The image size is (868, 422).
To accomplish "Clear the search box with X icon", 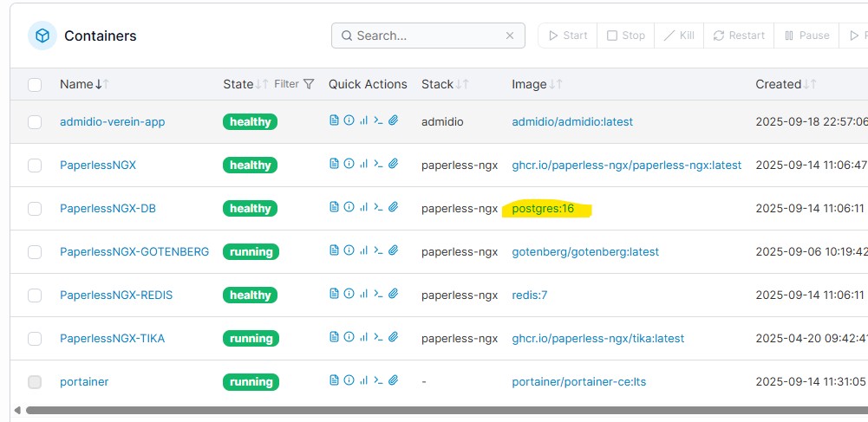I will click(511, 36).
